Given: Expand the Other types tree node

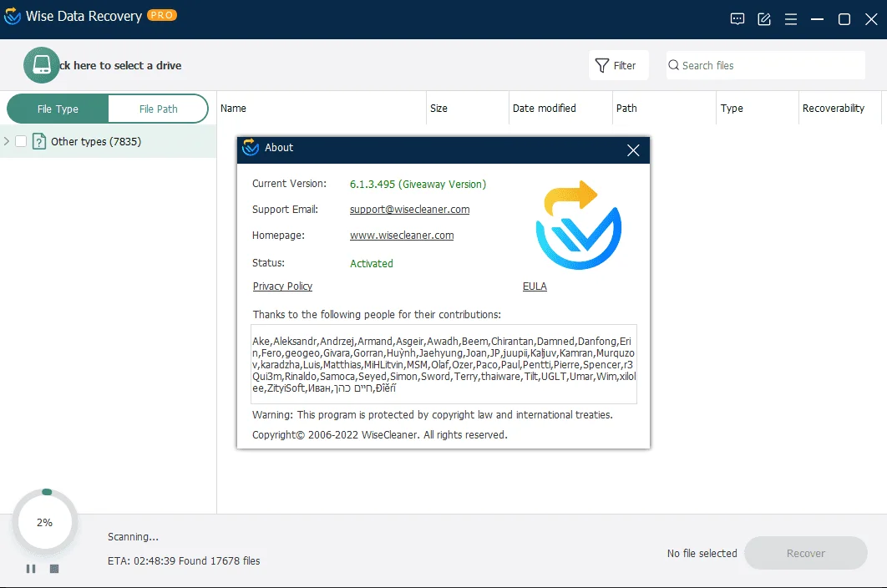Looking at the screenshot, I should [7, 141].
